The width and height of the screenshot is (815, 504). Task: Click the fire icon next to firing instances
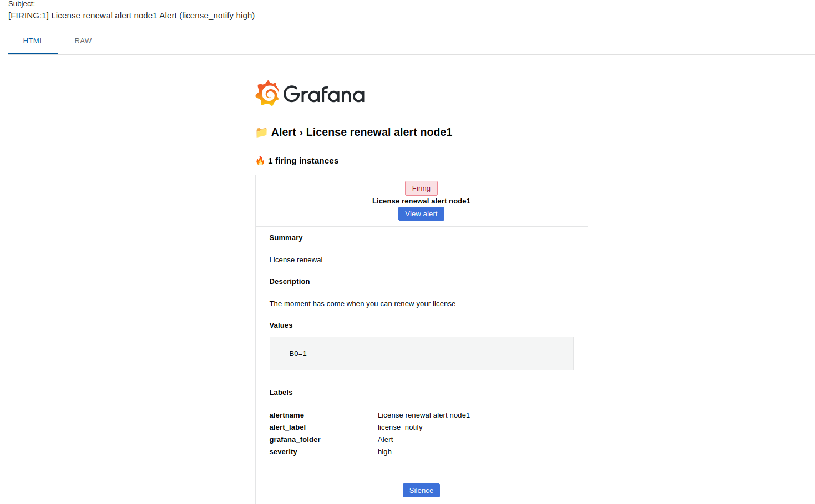(x=260, y=161)
